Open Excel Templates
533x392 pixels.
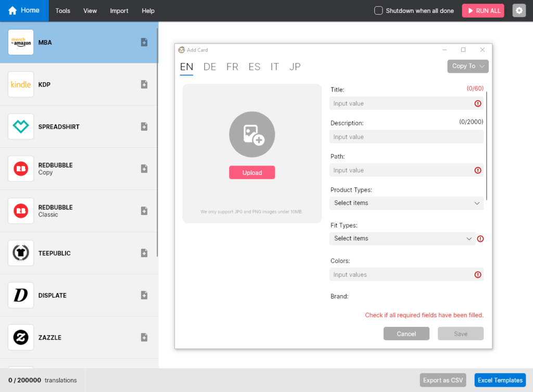500,380
